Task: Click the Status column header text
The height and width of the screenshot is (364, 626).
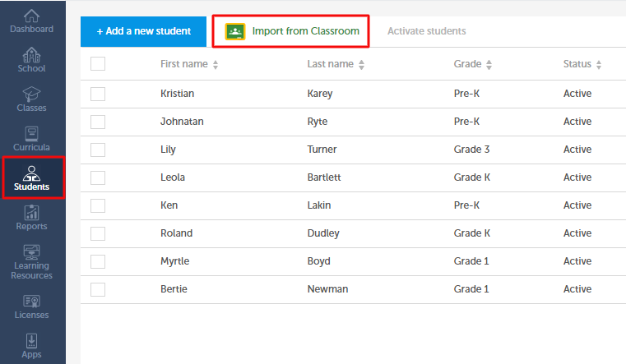Action: point(577,64)
